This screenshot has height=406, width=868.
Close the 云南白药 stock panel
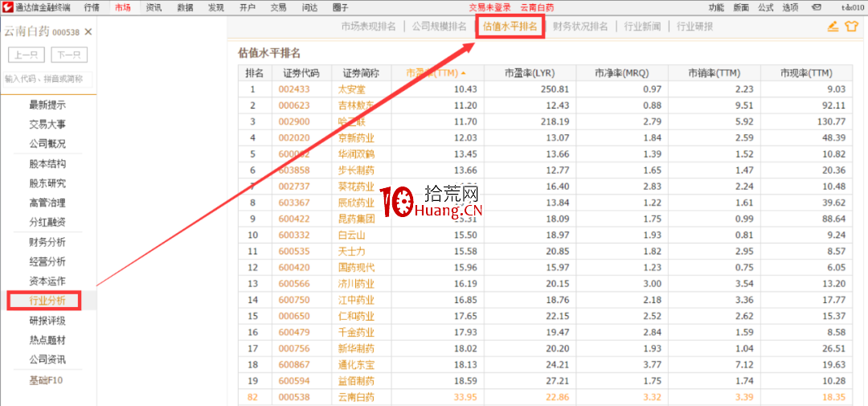(88, 32)
